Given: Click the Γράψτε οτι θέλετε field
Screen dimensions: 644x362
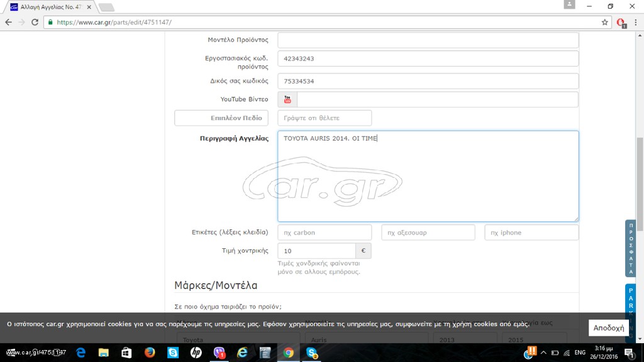Looking at the screenshot, I should tap(325, 118).
